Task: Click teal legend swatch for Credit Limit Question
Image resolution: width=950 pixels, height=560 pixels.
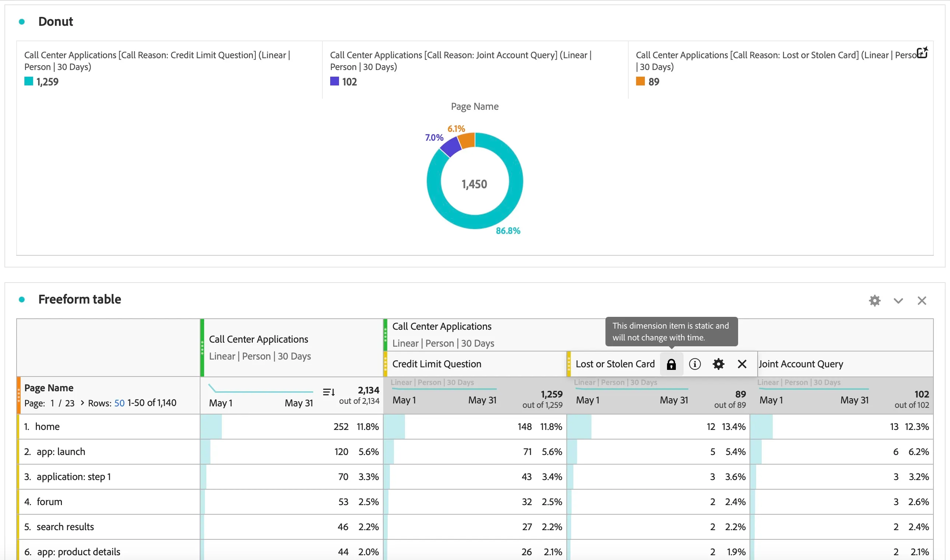Action: (x=29, y=81)
